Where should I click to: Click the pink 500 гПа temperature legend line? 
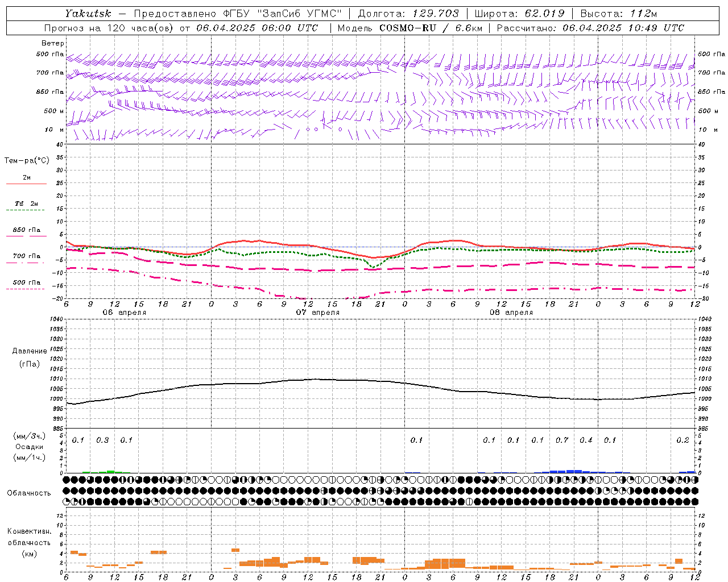point(25,289)
